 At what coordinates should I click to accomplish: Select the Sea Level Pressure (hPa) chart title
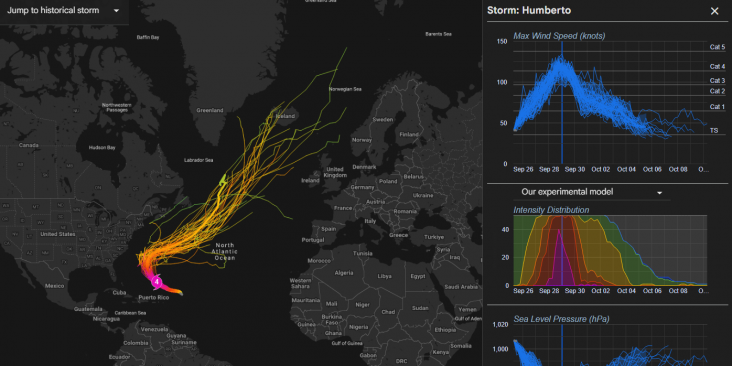click(x=561, y=319)
